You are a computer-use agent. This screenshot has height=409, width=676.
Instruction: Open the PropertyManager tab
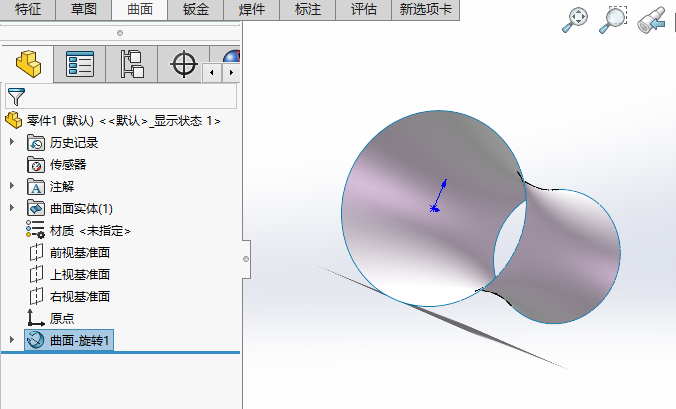[80, 64]
